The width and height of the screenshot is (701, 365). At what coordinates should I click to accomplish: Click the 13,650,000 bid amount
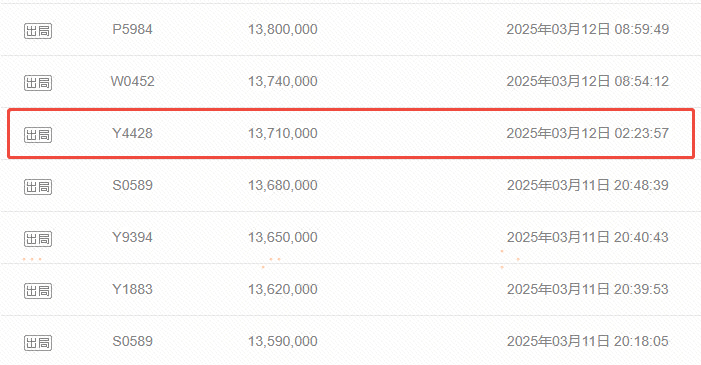283,237
